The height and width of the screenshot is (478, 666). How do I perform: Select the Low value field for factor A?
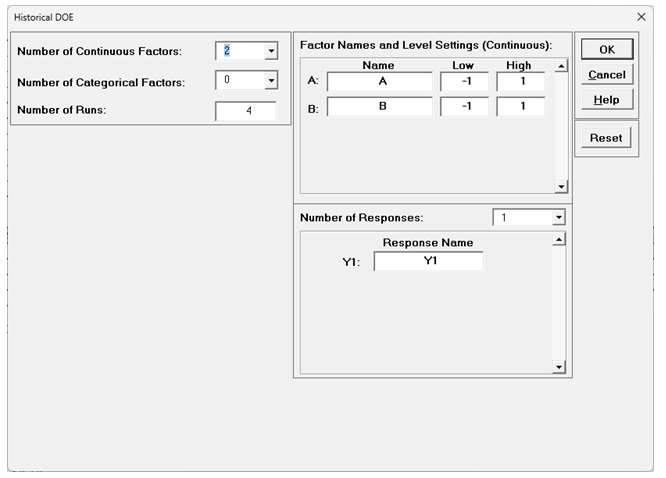[464, 82]
